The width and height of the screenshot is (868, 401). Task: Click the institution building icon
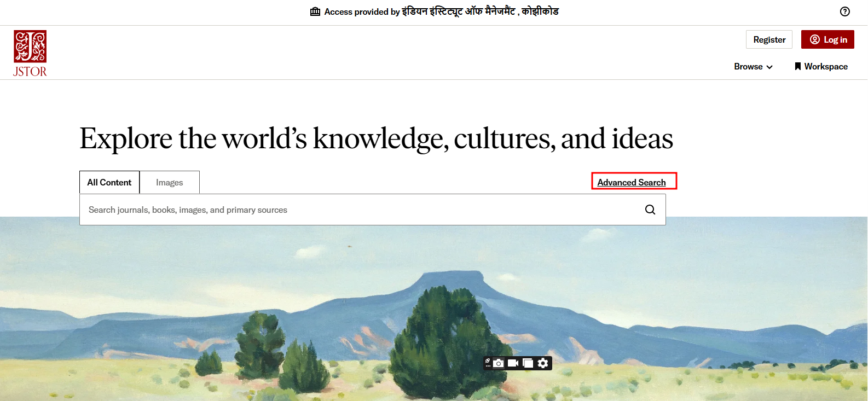point(315,11)
